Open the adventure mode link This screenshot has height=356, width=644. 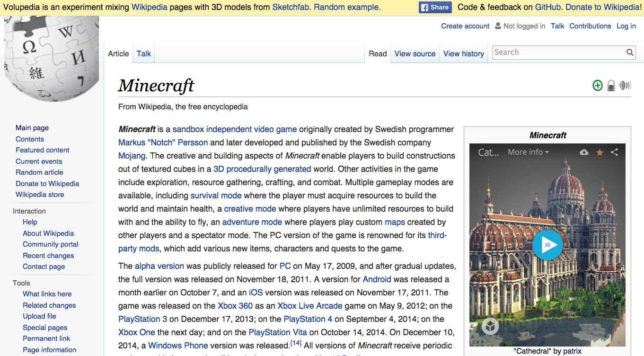252,222
